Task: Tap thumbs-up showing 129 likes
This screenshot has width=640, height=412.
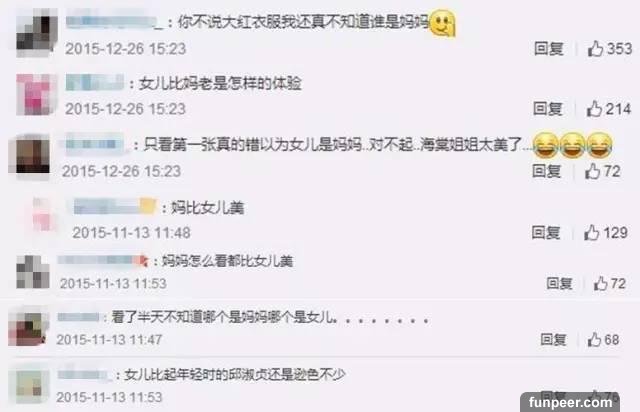Action: click(x=591, y=233)
